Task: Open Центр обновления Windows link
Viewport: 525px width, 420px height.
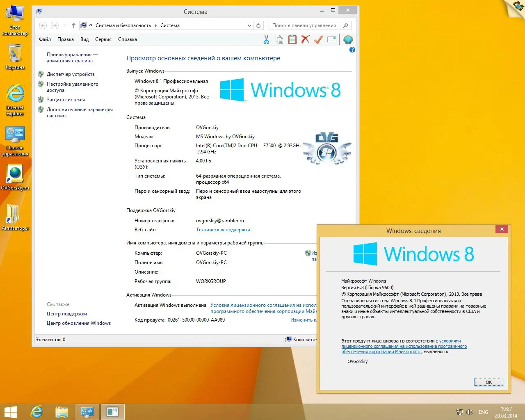Action: pyautogui.click(x=79, y=323)
